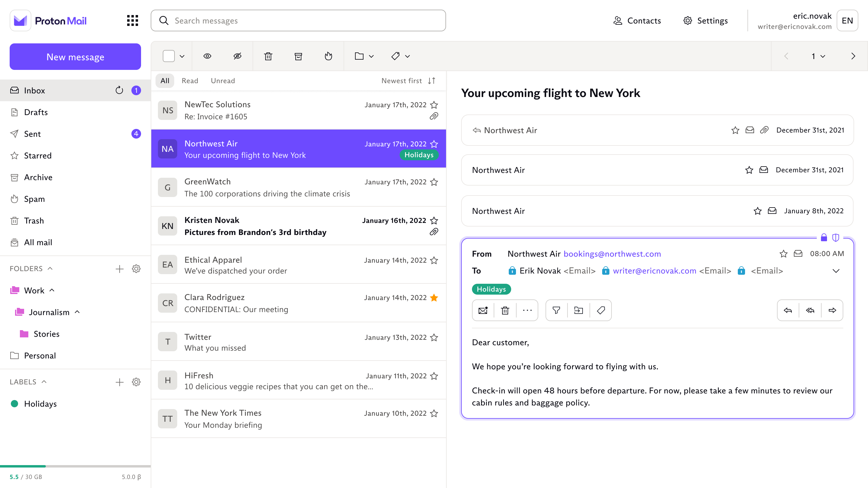Open bookings@northwest.com sender link

click(612, 254)
